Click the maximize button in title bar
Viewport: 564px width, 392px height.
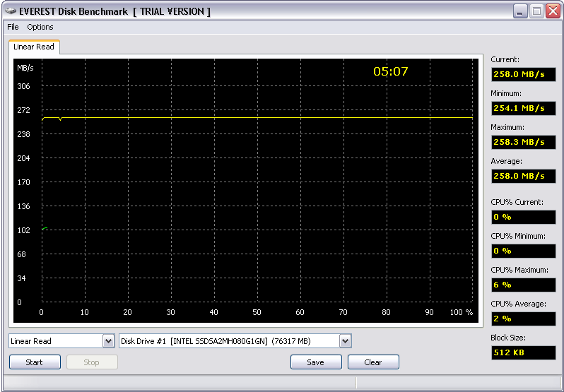pyautogui.click(x=536, y=11)
